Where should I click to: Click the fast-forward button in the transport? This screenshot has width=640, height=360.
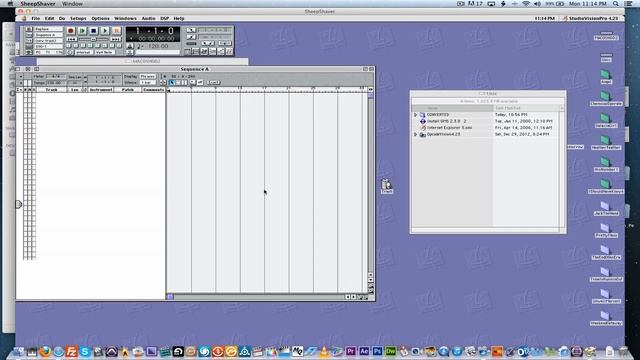116,39
